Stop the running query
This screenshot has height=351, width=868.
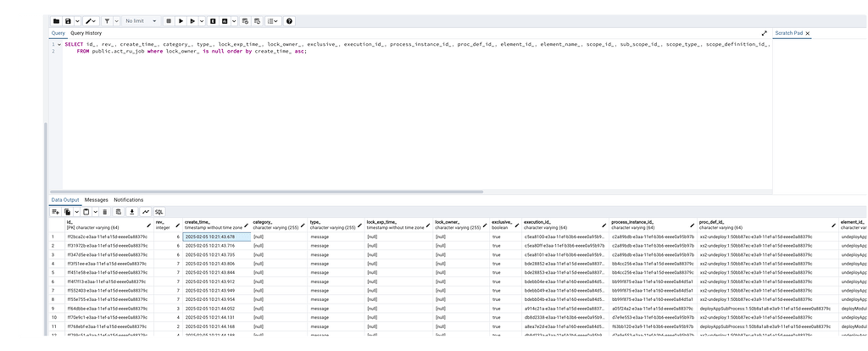click(x=170, y=20)
